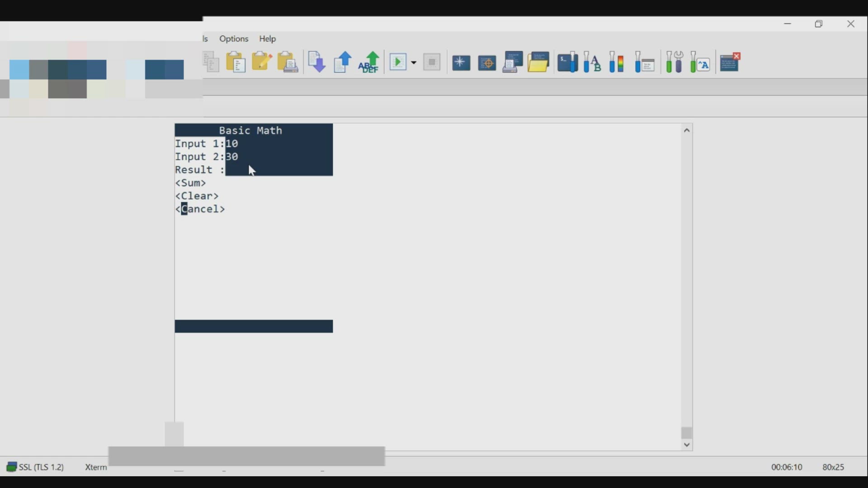
Task: Click the vertical scrollbar thumb
Action: click(x=687, y=433)
